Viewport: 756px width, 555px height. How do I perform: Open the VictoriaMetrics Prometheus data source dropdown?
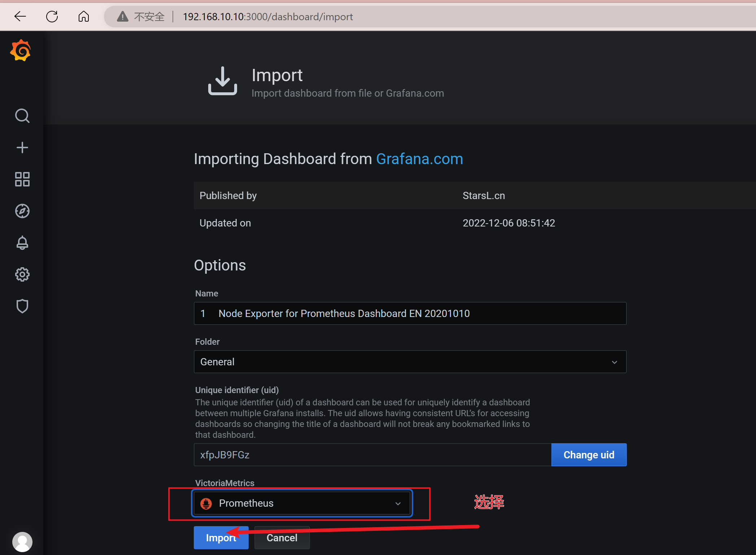point(302,503)
